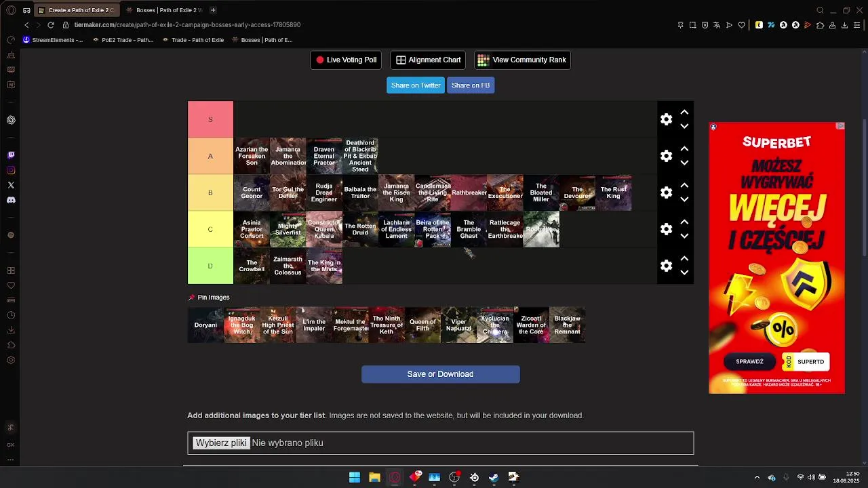Screen dimensions: 868x488
Task: Move A tier row up with arrow
Action: (x=684, y=148)
